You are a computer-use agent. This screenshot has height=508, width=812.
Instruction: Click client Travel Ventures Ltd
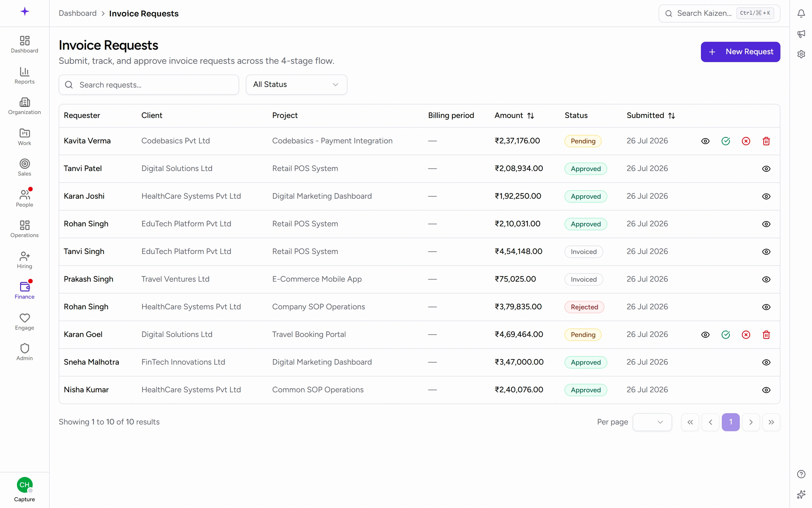[175, 279]
